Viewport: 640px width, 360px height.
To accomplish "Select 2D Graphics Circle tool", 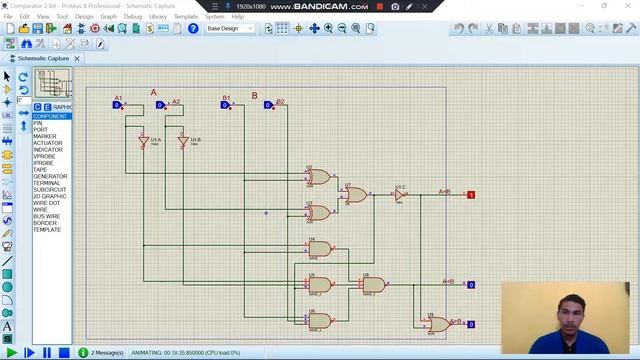I will click(7, 287).
